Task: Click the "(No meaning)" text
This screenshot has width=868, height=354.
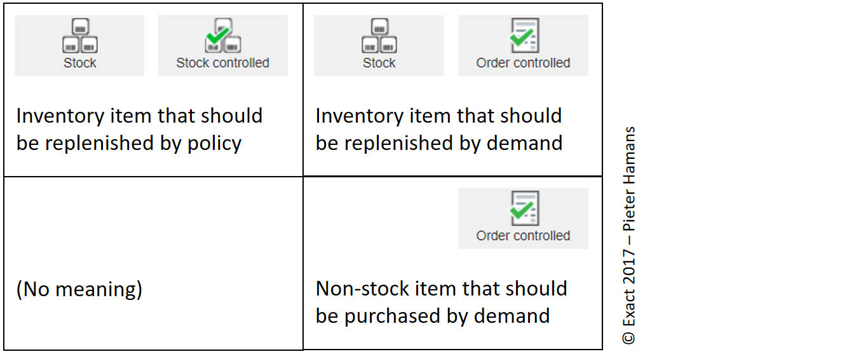Action: pyautogui.click(x=79, y=289)
